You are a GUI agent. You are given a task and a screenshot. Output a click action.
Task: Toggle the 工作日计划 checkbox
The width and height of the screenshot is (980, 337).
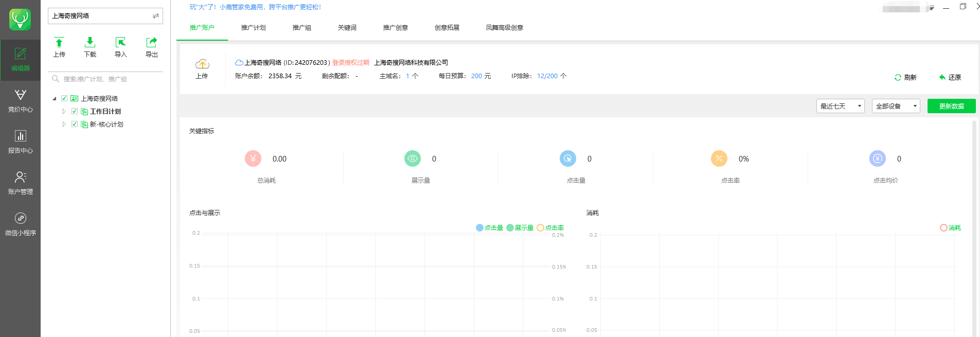point(75,111)
